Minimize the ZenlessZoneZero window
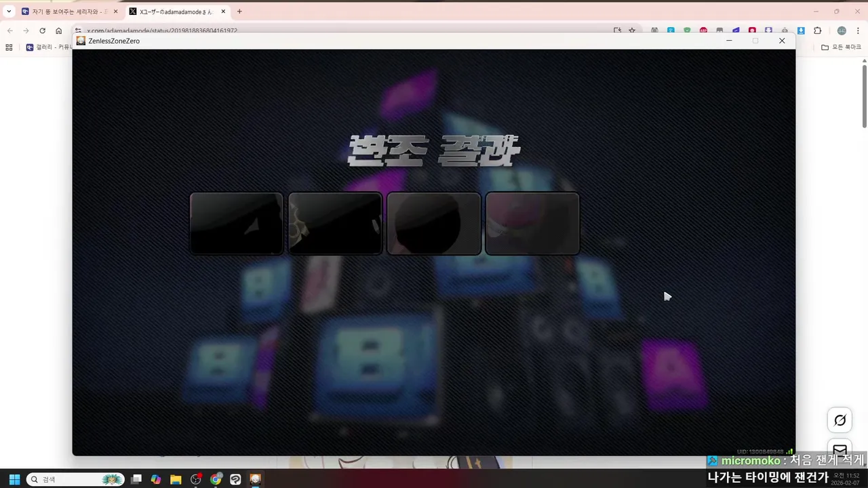The image size is (868, 488). (x=729, y=41)
